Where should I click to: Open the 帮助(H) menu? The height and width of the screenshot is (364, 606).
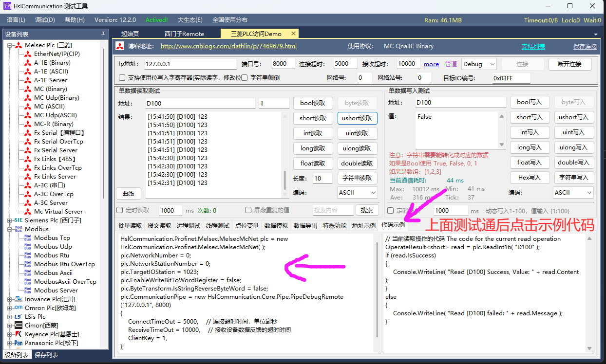pyautogui.click(x=75, y=20)
